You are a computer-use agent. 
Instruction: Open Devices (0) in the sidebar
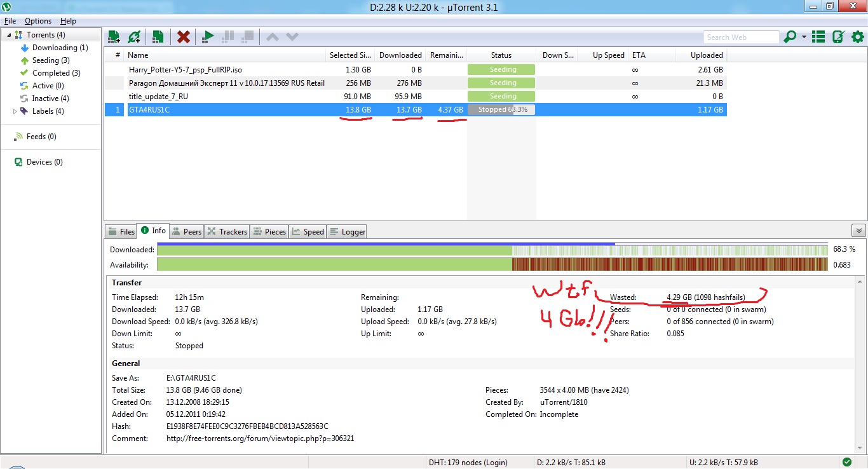coord(44,162)
